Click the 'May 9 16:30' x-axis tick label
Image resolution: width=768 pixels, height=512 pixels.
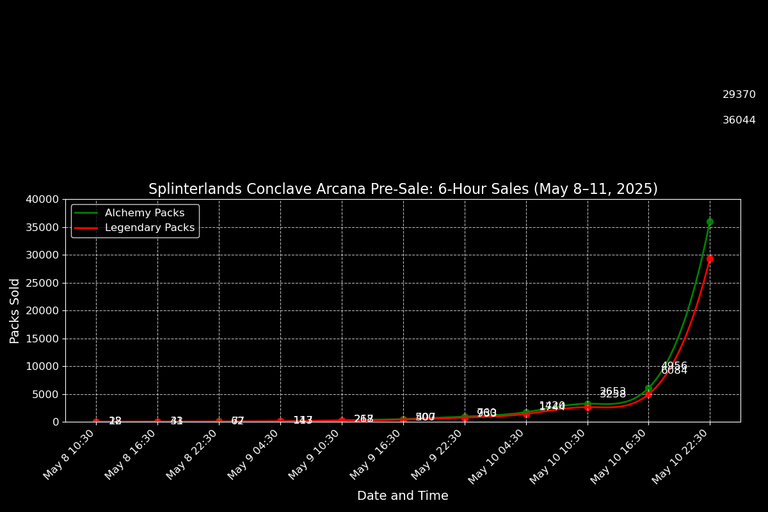pyautogui.click(x=376, y=455)
